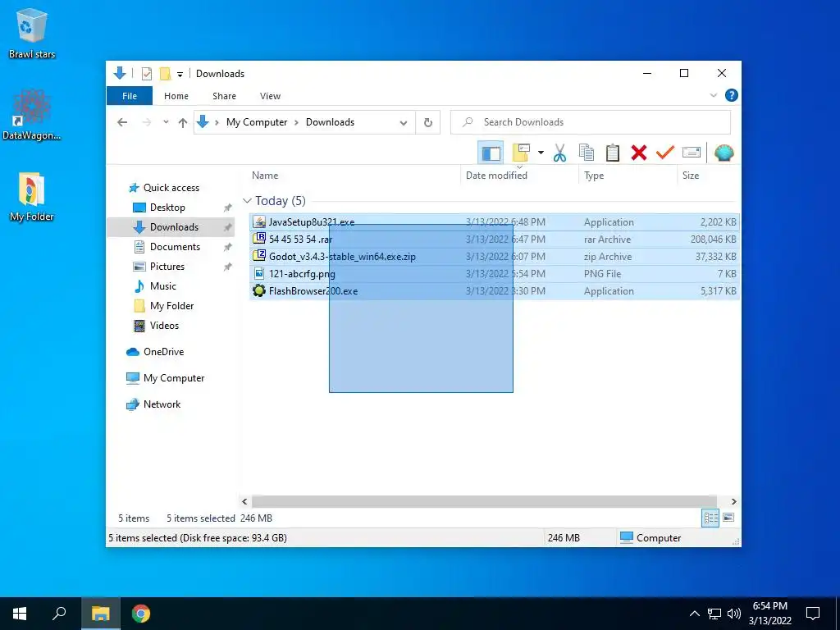Viewport: 840px width, 630px height.
Task: Show hidden system tray icons
Action: [x=694, y=614]
